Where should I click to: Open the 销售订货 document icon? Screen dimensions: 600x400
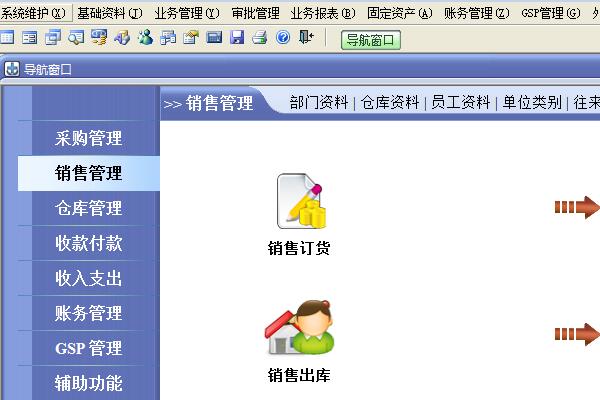point(301,201)
